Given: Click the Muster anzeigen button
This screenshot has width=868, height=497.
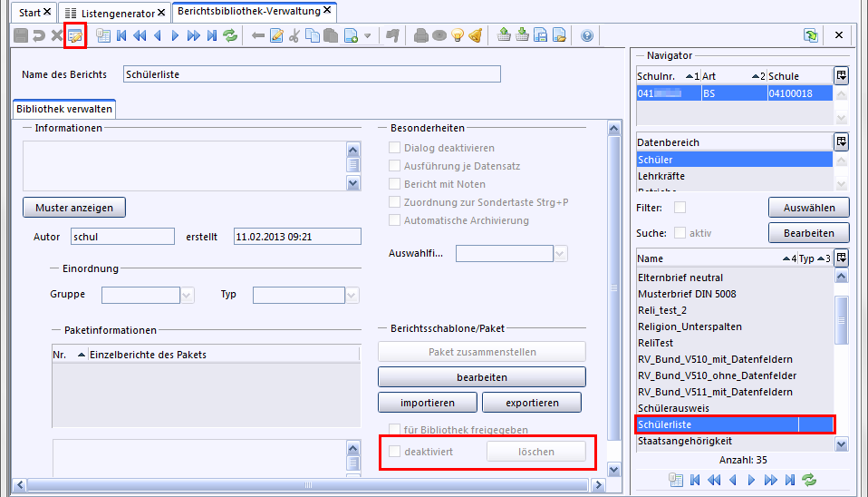Looking at the screenshot, I should (x=74, y=208).
